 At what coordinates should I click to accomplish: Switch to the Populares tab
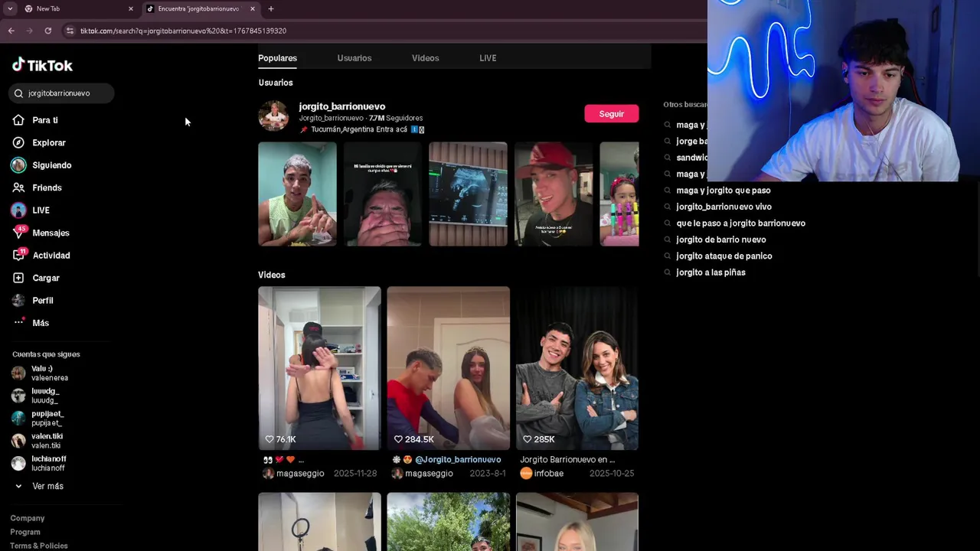click(x=277, y=58)
